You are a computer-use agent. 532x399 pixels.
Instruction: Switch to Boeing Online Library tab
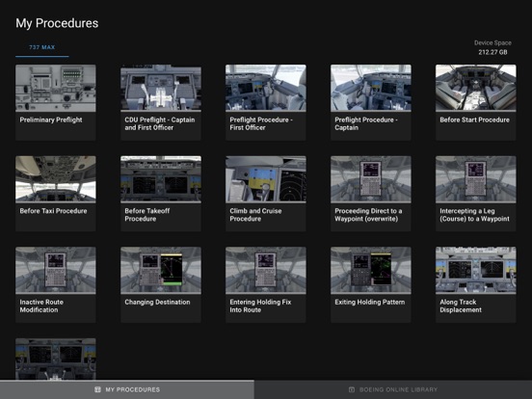(393, 389)
